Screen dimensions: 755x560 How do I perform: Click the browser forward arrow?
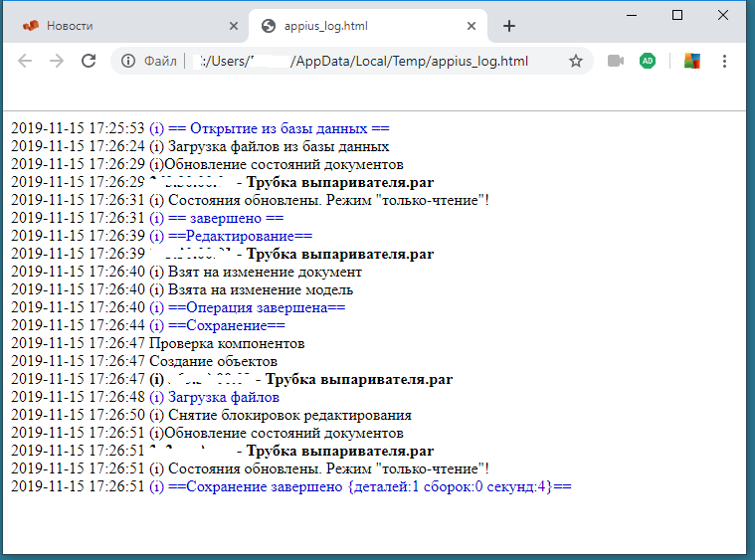click(x=57, y=61)
